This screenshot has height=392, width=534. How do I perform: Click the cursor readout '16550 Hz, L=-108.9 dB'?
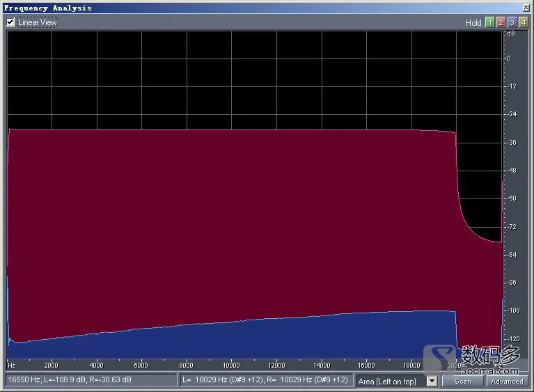point(91,379)
